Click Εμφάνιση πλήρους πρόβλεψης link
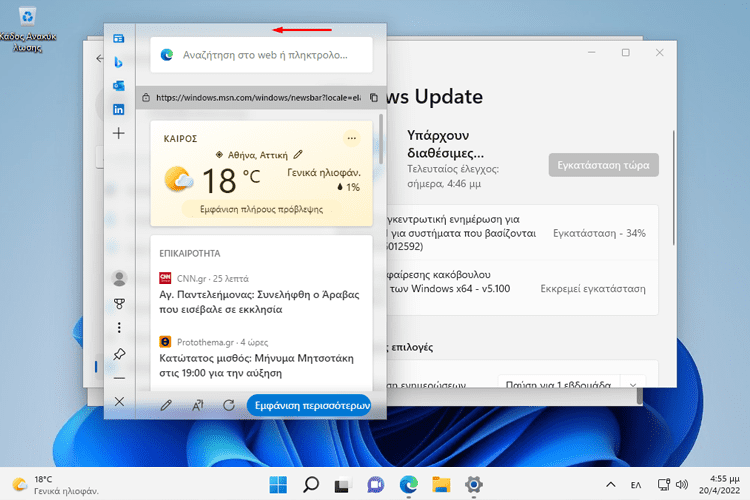Image resolution: width=750 pixels, height=500 pixels. (261, 209)
